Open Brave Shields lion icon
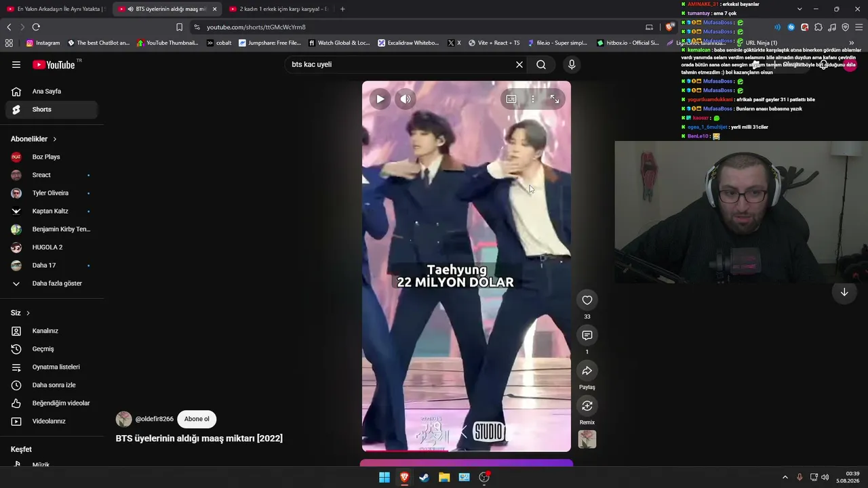The image size is (868, 488). pyautogui.click(x=670, y=27)
